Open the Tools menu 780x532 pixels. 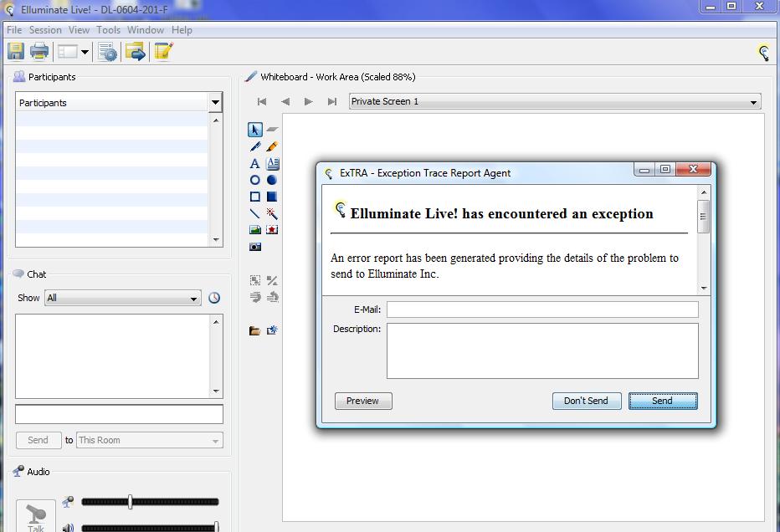[x=109, y=30]
